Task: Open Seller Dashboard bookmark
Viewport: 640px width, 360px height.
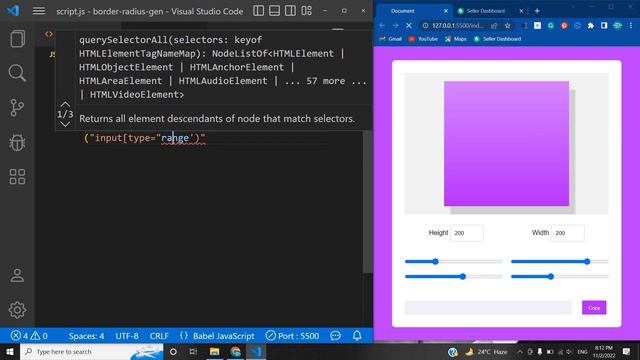Action: coord(498,39)
